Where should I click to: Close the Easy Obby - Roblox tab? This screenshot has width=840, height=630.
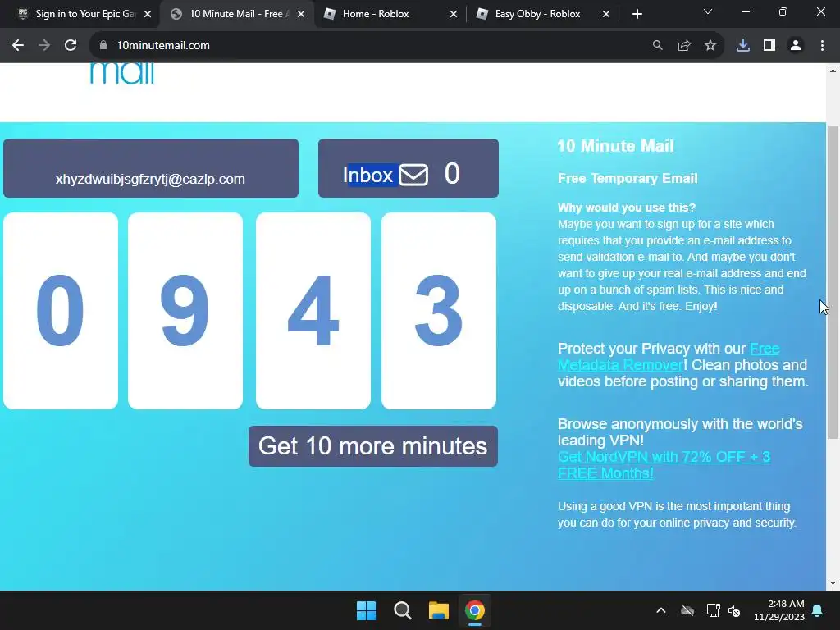pos(606,14)
